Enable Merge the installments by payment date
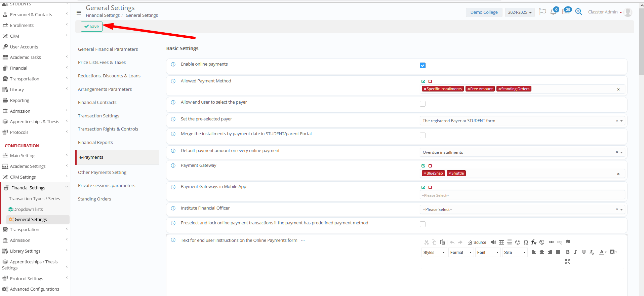This screenshot has width=644, height=296. [422, 136]
